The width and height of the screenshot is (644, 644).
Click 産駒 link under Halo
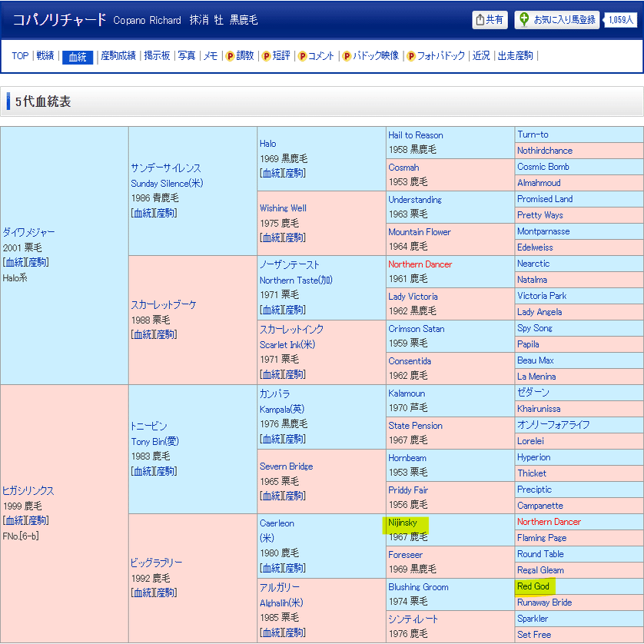tap(294, 174)
